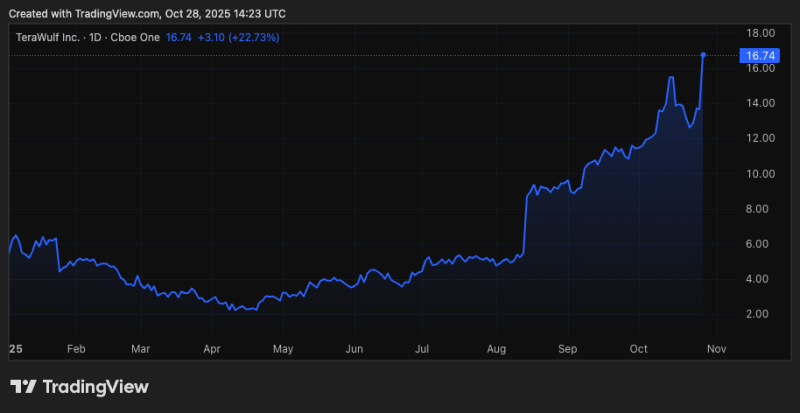Click the TradingView wordmark beside the logo
The width and height of the screenshot is (800, 413).
coord(95,387)
